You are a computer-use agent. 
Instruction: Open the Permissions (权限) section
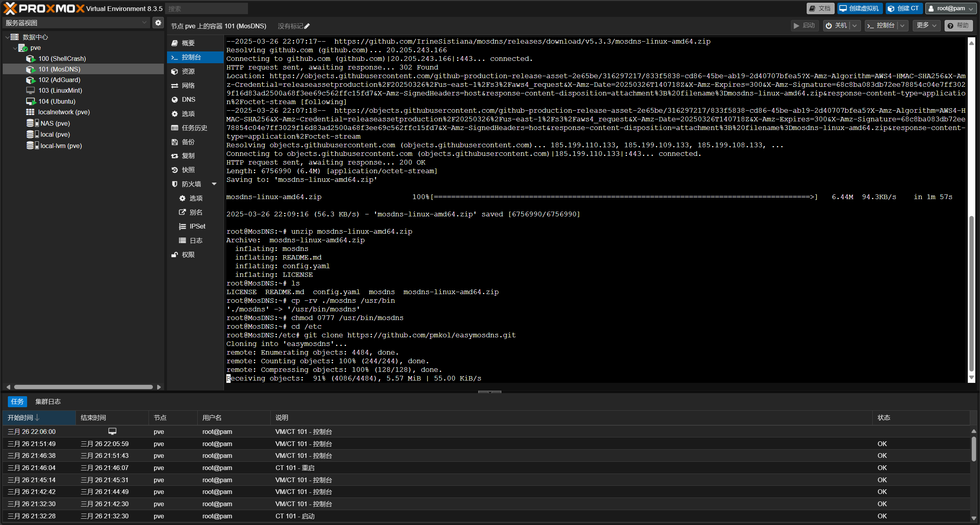[x=188, y=255]
